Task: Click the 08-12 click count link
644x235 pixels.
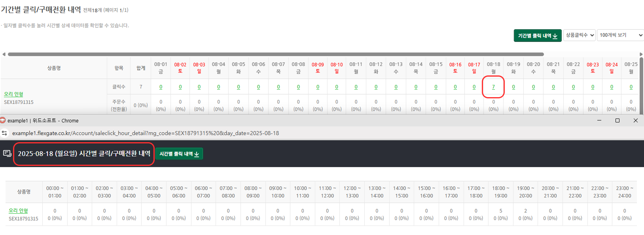Action: click(x=376, y=87)
